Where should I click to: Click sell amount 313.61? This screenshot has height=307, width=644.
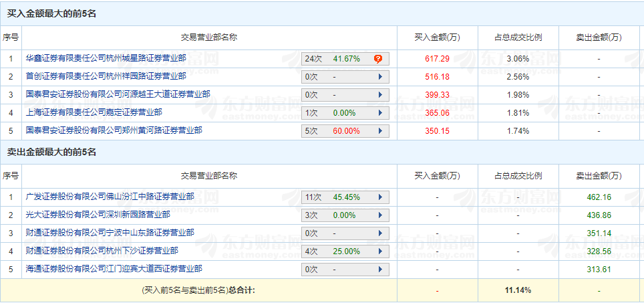(599, 270)
